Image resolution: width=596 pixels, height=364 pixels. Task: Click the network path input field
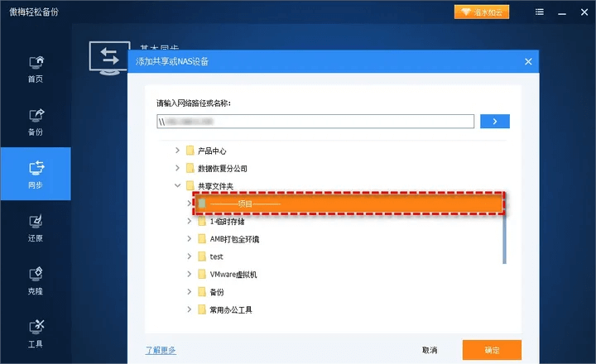[315, 122]
